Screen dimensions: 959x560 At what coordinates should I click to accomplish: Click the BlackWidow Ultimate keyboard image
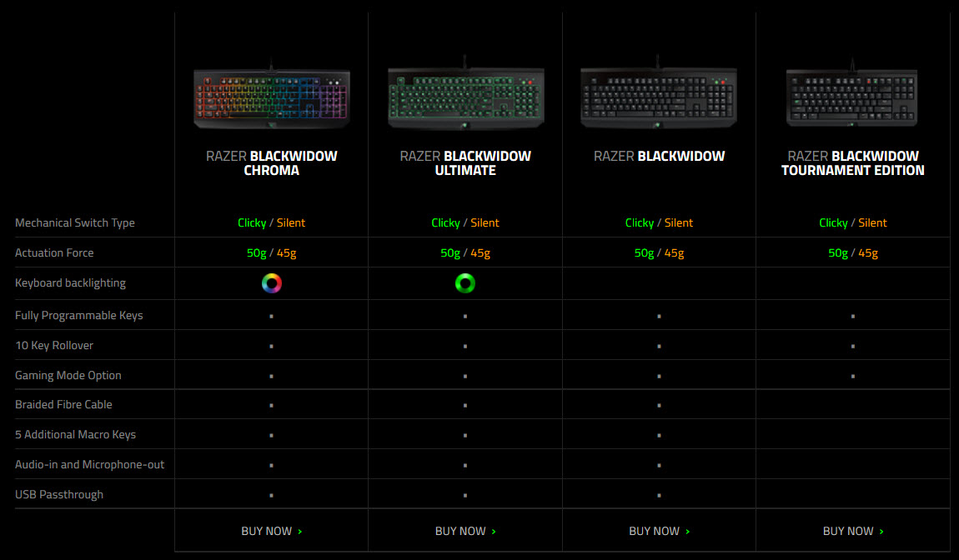pos(465,93)
